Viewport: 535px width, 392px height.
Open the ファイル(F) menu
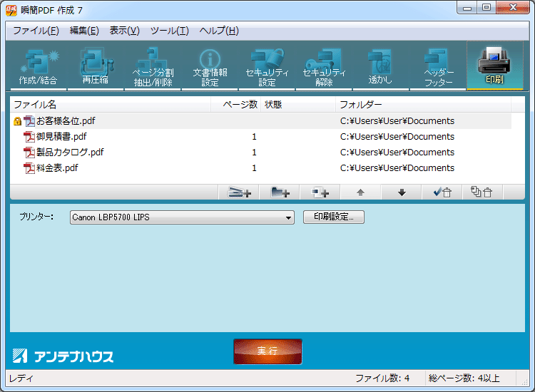tap(36, 31)
